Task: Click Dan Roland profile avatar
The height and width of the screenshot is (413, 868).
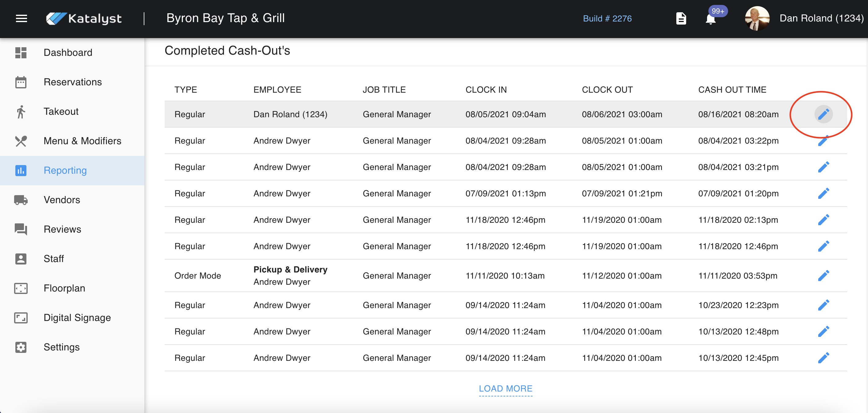Action: click(757, 18)
